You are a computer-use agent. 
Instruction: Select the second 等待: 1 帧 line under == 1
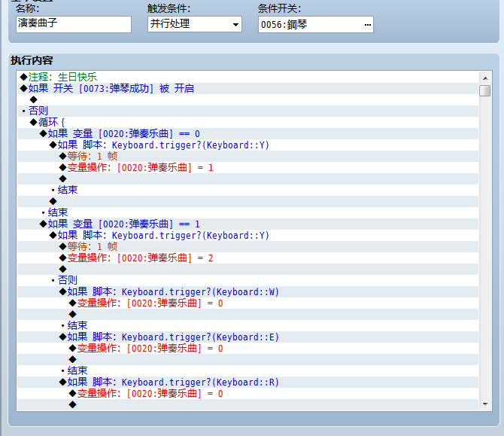(247, 246)
